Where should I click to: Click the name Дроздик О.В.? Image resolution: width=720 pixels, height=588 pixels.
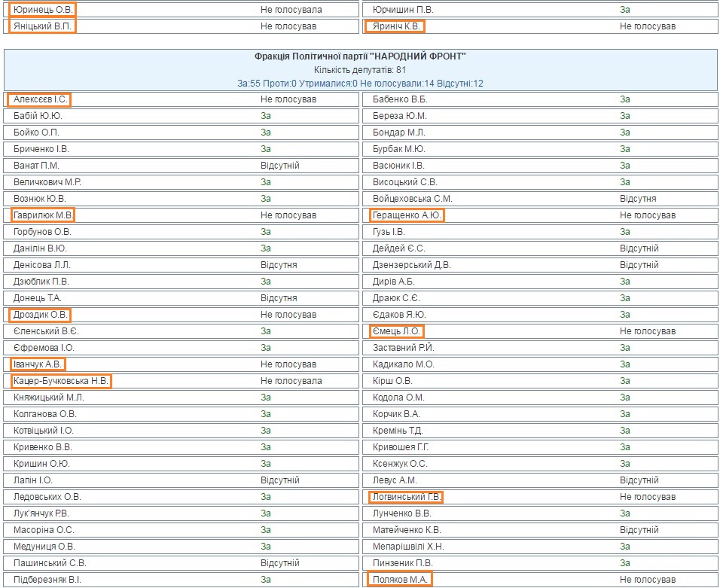(x=41, y=315)
